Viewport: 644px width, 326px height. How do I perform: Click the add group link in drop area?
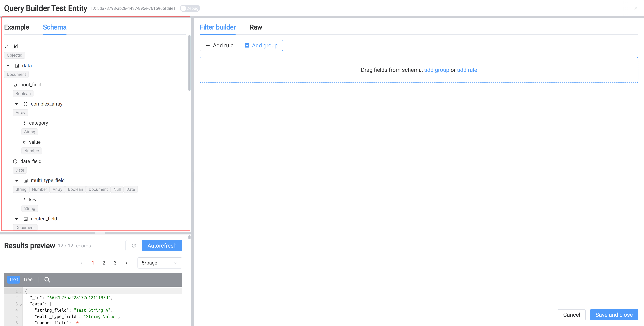[437, 70]
